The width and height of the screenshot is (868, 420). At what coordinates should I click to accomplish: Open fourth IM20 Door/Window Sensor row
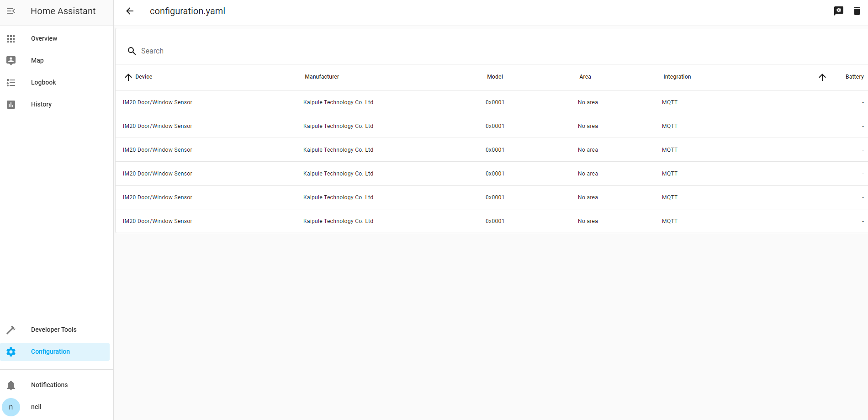click(492, 174)
